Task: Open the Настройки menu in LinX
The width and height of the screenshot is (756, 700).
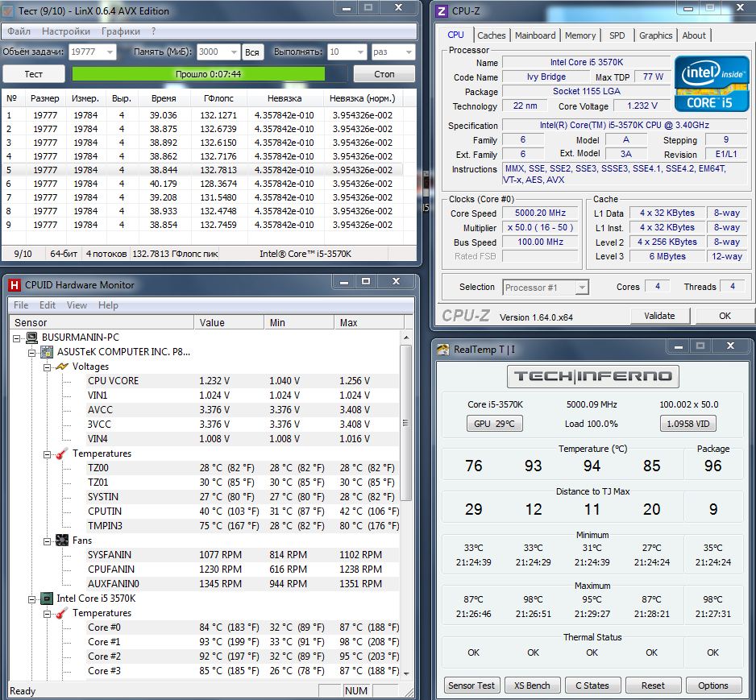Action: (65, 31)
